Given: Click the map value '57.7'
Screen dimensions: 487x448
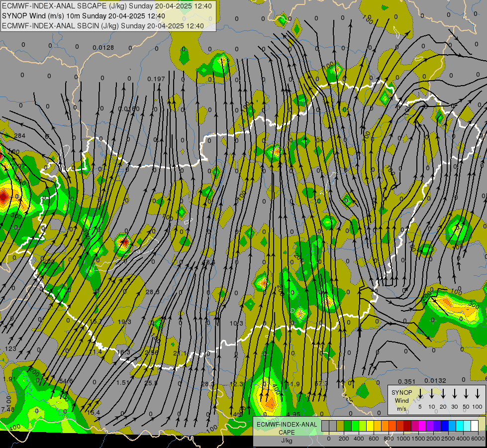Looking at the screenshot, I should click(321, 384).
